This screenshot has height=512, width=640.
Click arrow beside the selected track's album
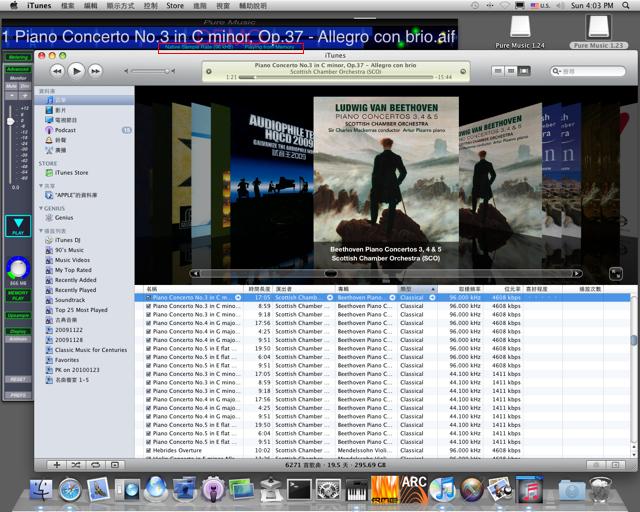(x=392, y=298)
